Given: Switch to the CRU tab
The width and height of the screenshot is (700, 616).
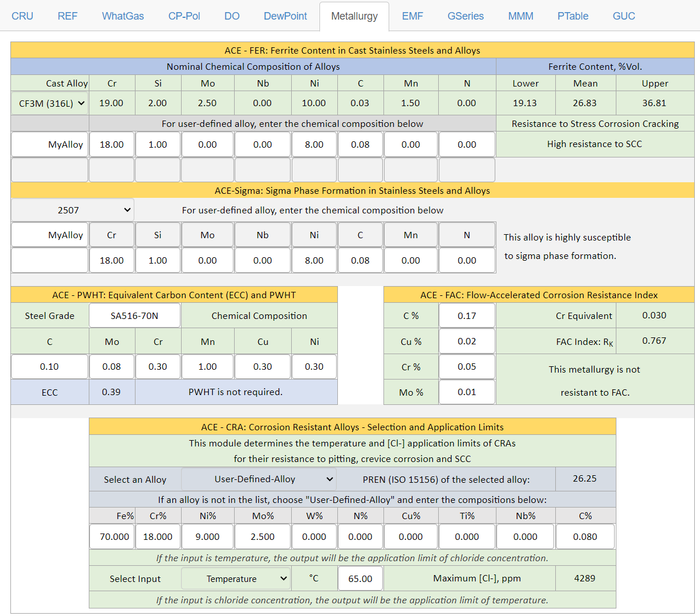Looking at the screenshot, I should point(22,16).
